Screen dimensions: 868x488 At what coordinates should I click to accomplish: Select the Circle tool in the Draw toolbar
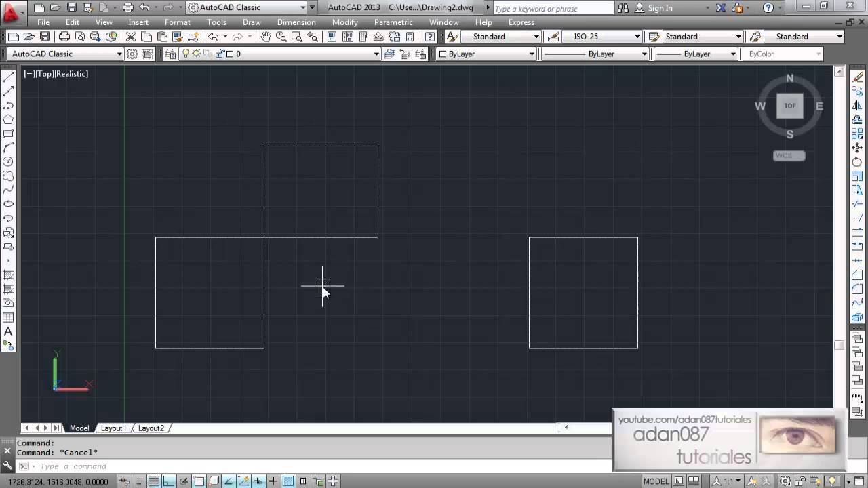pos(8,161)
